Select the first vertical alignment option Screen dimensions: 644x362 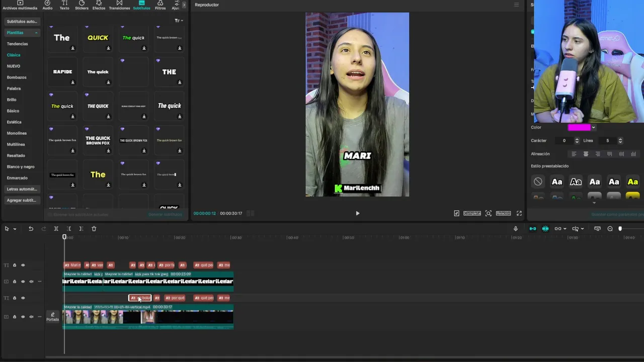pos(609,154)
